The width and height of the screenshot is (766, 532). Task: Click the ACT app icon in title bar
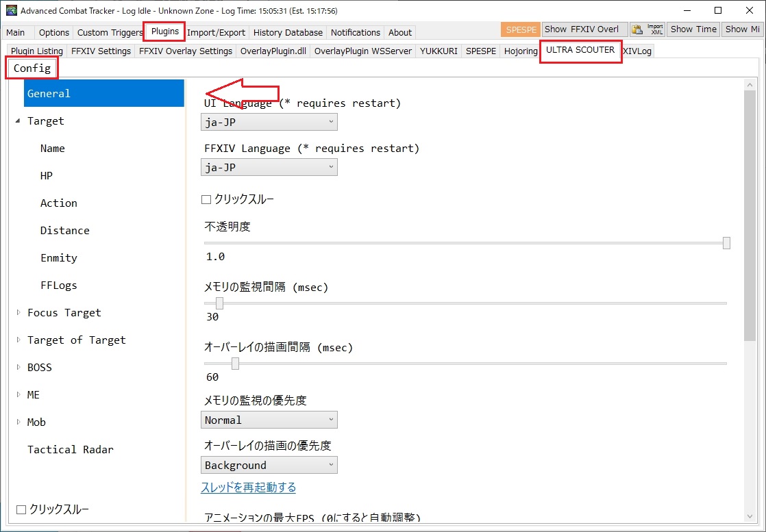coord(11,10)
